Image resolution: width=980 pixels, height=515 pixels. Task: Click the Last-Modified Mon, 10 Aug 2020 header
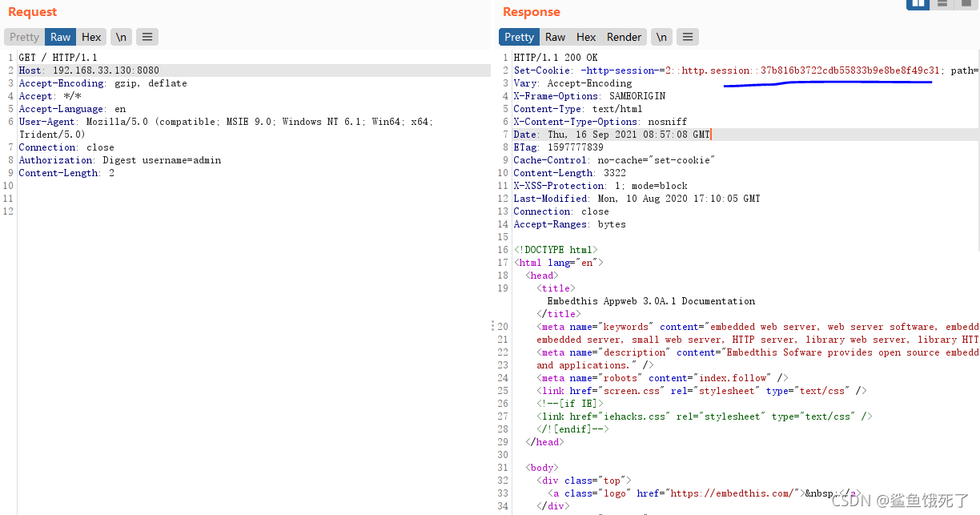637,199
